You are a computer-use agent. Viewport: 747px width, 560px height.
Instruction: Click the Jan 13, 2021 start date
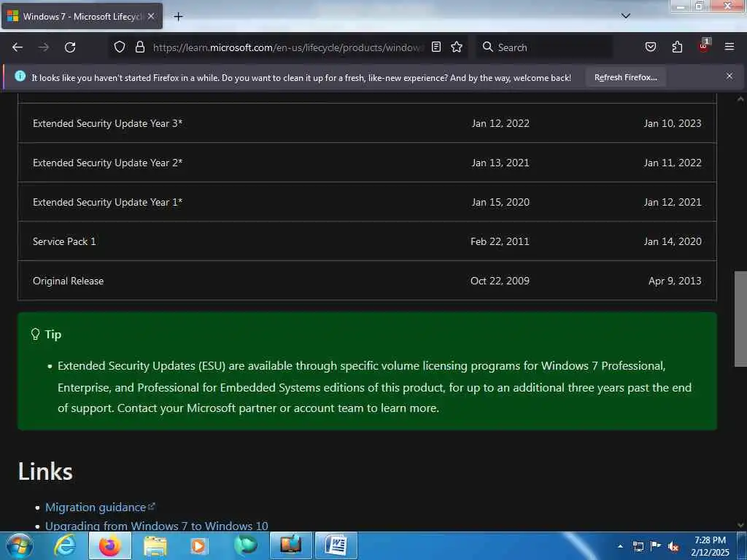pyautogui.click(x=500, y=163)
